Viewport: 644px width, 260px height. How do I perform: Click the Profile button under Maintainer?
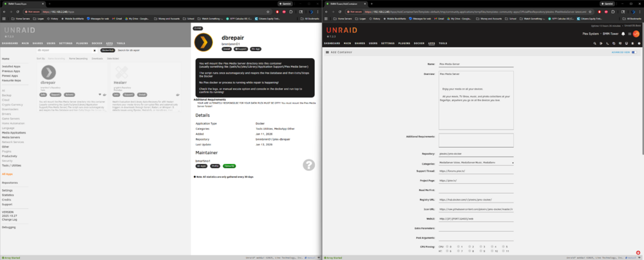[215, 166]
